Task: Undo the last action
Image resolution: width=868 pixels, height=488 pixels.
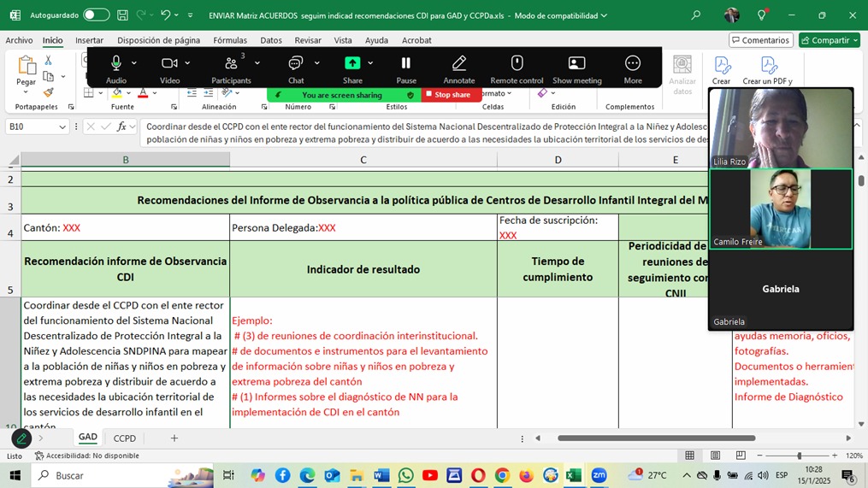Action: coord(165,15)
